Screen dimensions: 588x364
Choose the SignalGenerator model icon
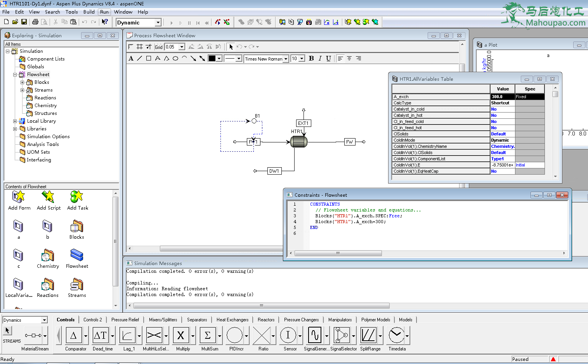coord(315,336)
